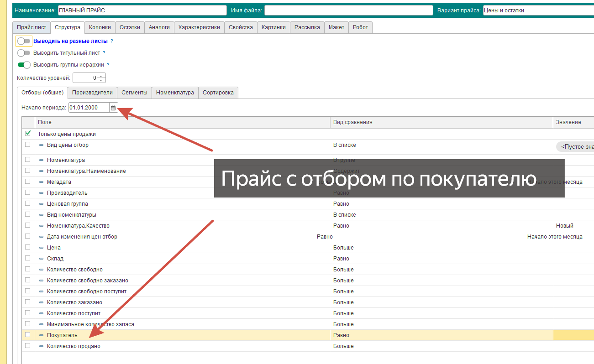Open the Характеристики tab
This screenshot has height=364, width=594.
coord(200,27)
